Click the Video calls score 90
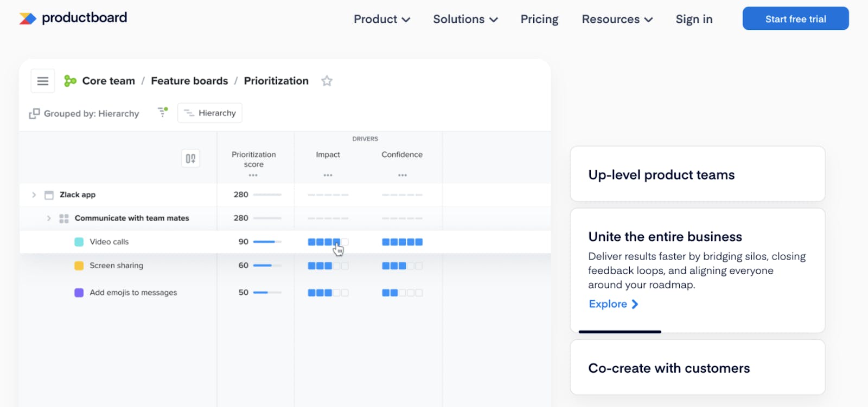The width and height of the screenshot is (868, 407). 244,242
